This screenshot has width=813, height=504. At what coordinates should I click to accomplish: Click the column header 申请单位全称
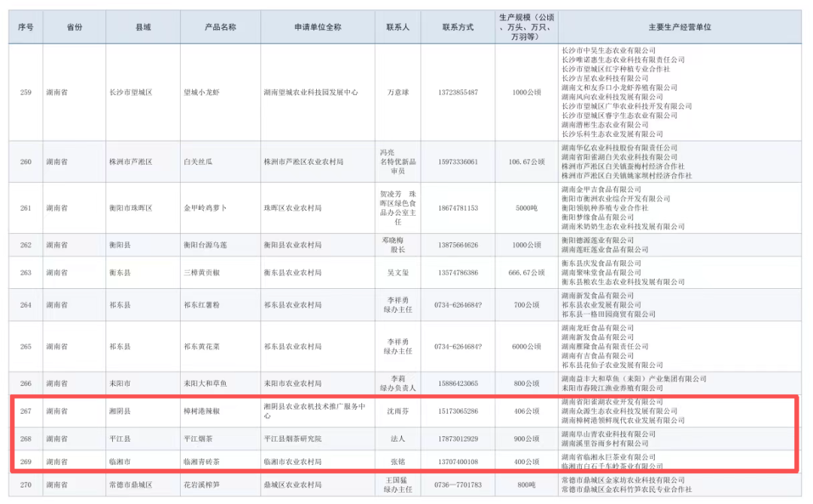click(318, 27)
